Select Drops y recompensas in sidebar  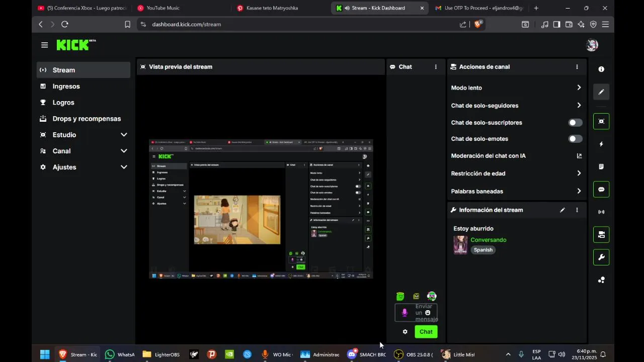pos(84,119)
